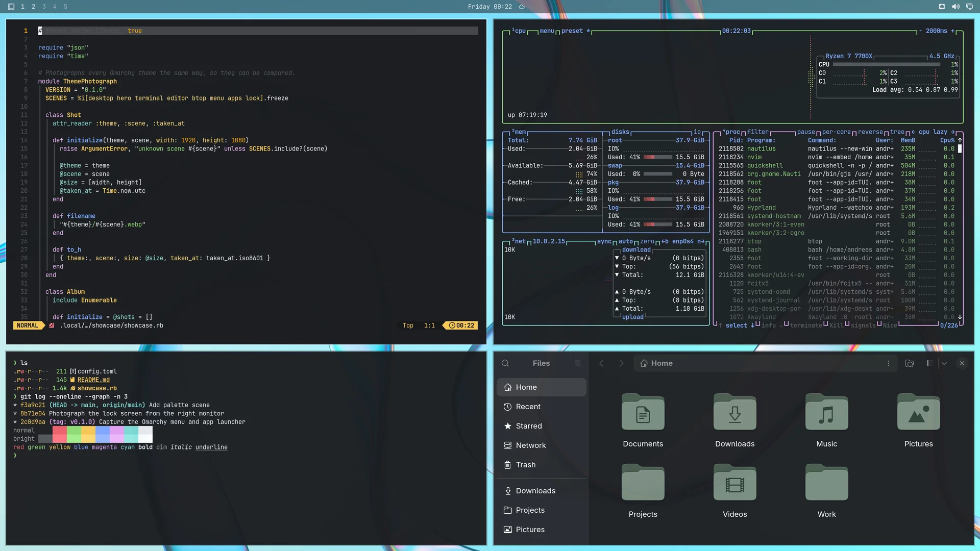980x551 pixels.
Task: Toggle tree view in btop proc
Action: [x=897, y=132]
